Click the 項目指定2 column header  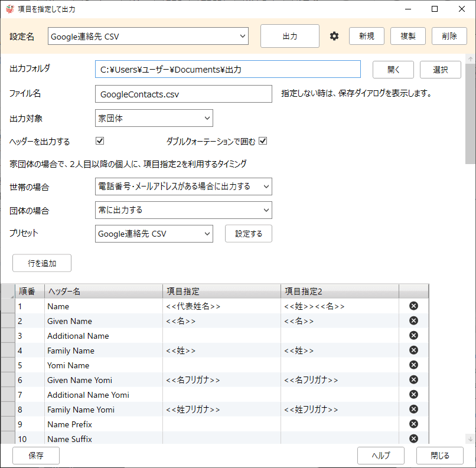coord(340,292)
